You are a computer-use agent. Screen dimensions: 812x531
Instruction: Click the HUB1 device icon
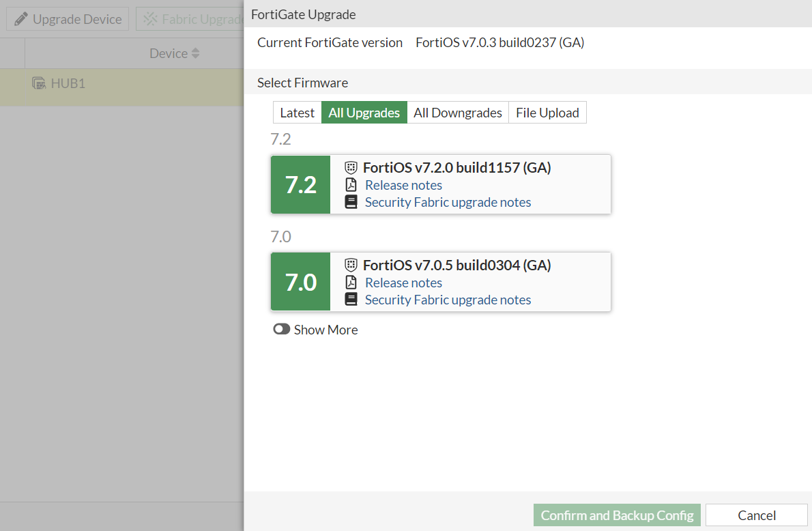pyautogui.click(x=38, y=83)
